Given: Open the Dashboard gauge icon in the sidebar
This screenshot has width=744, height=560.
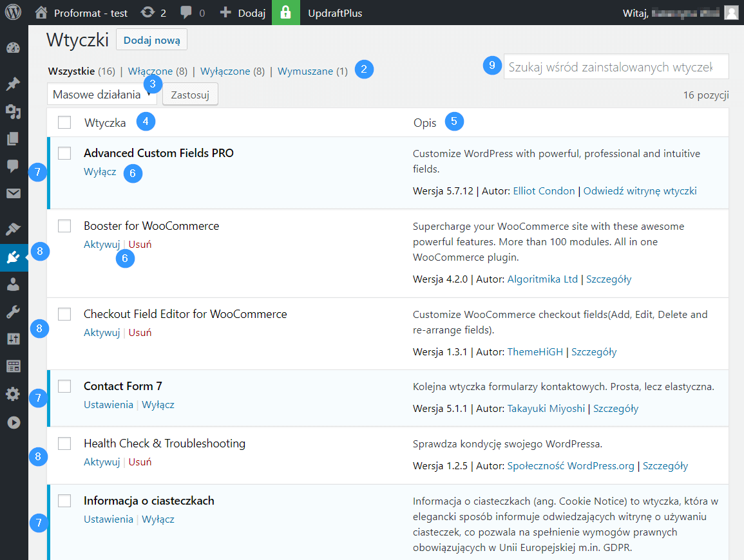Looking at the screenshot, I should [x=14, y=48].
